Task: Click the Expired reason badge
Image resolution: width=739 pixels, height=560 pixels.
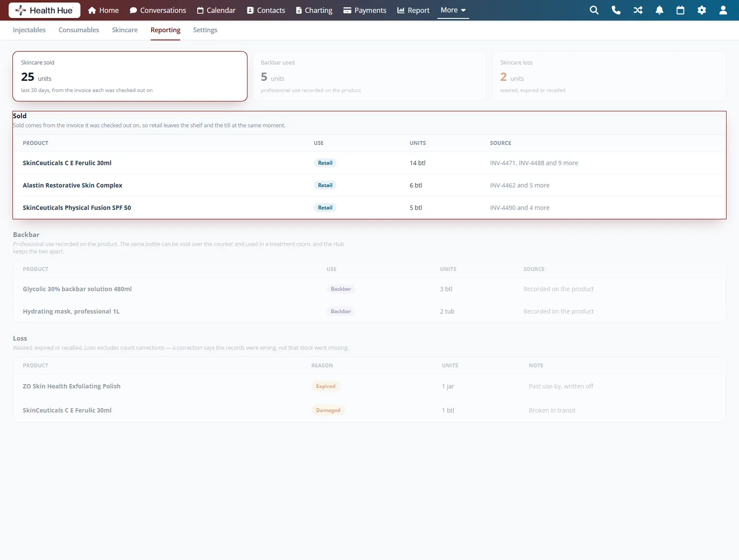Action: click(x=326, y=386)
